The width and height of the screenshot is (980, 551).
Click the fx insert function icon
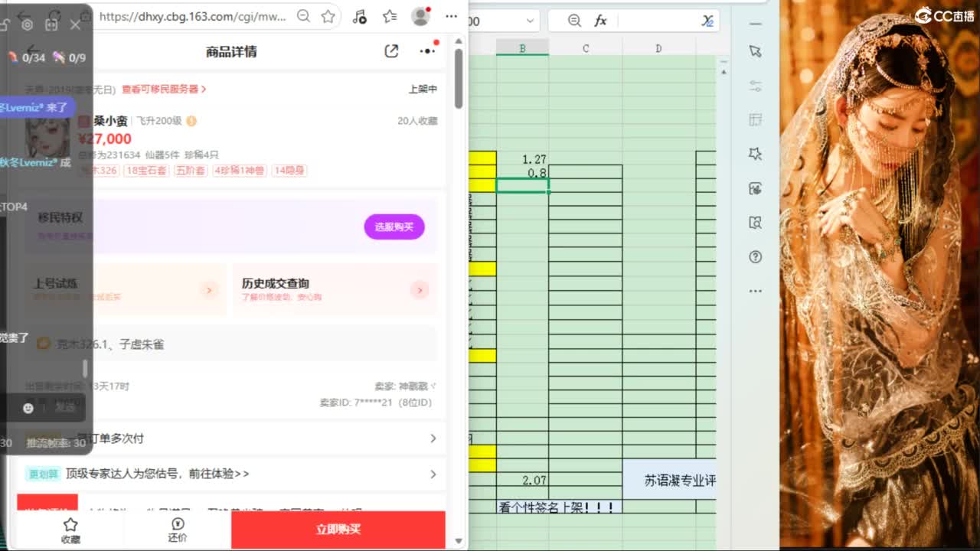click(x=600, y=21)
